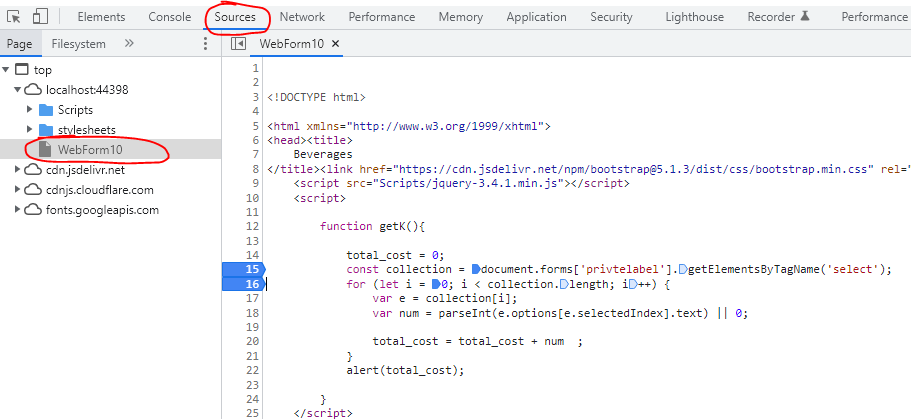
Task: Click the '<!DOCTYPE html>' line
Action: (x=316, y=97)
